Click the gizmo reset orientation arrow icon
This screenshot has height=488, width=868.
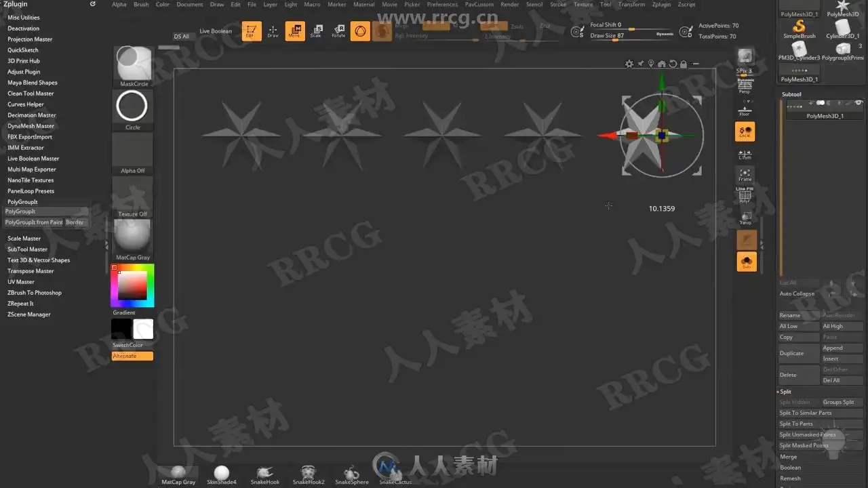673,64
